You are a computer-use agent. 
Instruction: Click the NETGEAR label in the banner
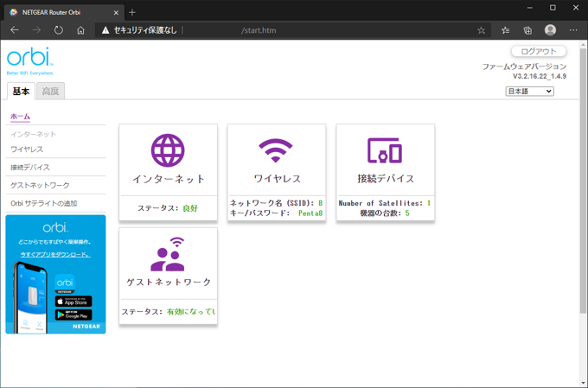86,327
